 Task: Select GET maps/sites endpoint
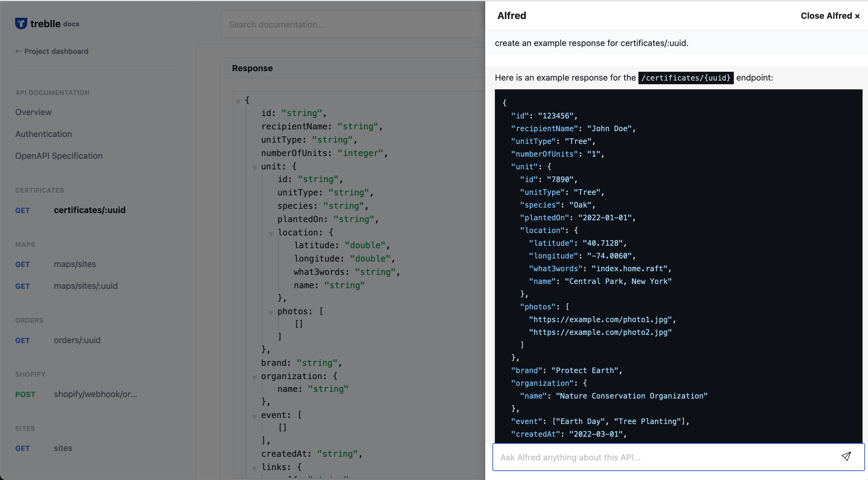[56, 264]
